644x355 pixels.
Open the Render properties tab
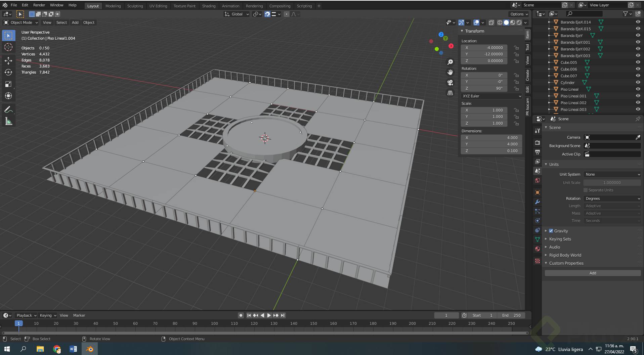pyautogui.click(x=537, y=142)
